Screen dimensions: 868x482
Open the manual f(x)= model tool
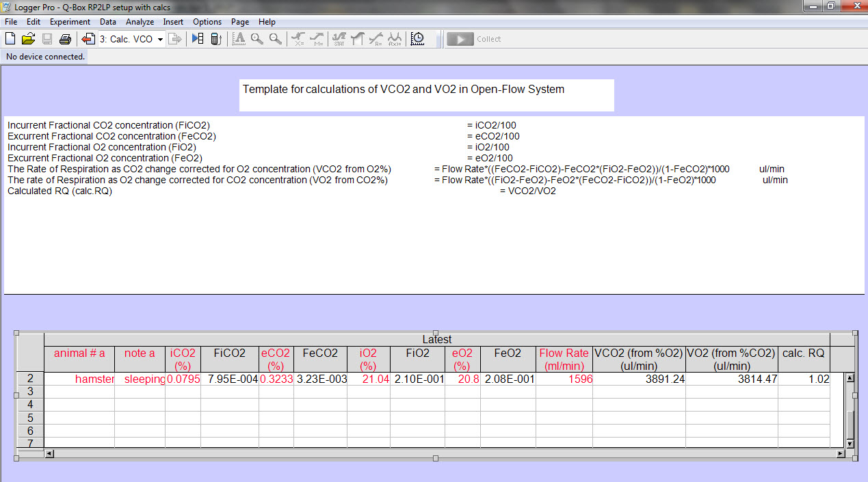coord(393,39)
